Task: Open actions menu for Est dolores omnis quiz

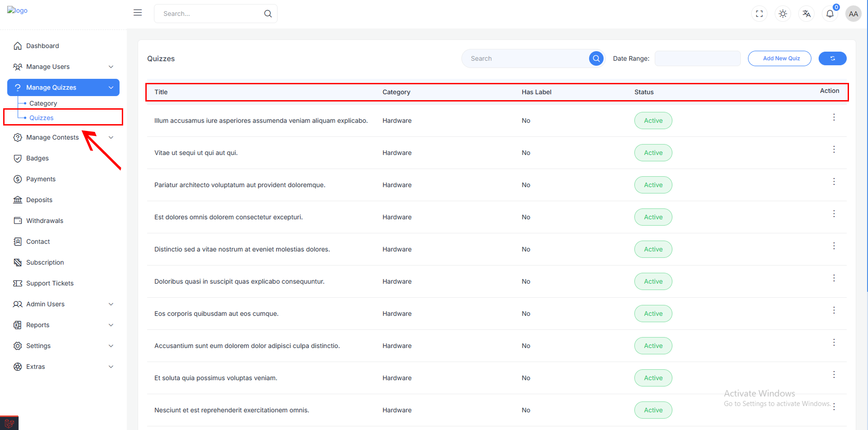Action: (x=834, y=214)
